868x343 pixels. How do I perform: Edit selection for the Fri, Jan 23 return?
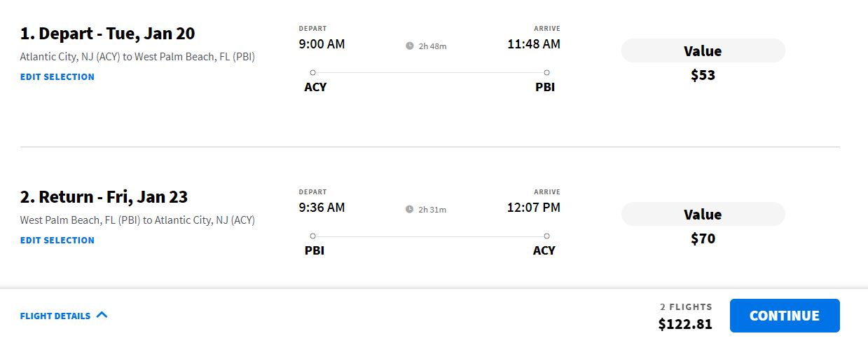[x=57, y=241]
